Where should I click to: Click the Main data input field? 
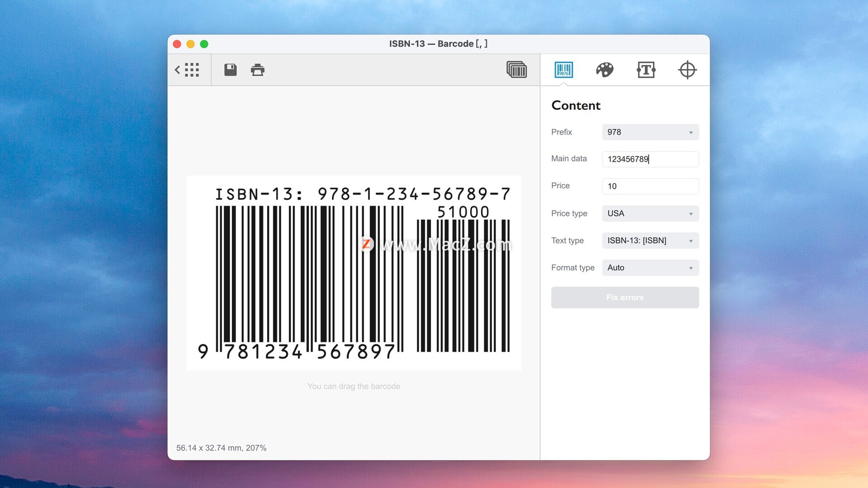tap(650, 159)
